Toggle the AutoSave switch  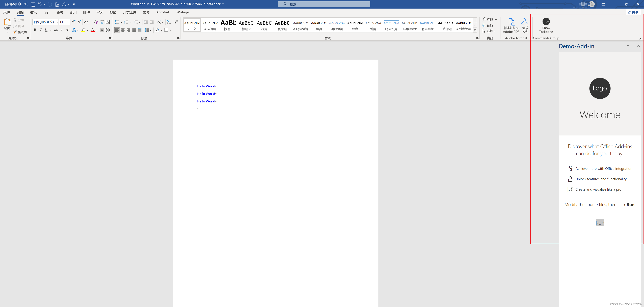tap(23, 4)
